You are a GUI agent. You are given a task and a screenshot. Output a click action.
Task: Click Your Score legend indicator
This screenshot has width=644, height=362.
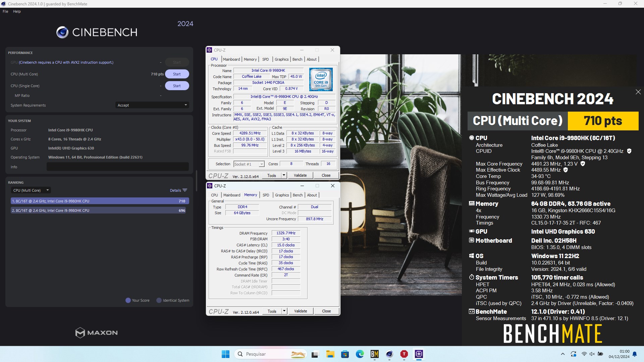128,300
